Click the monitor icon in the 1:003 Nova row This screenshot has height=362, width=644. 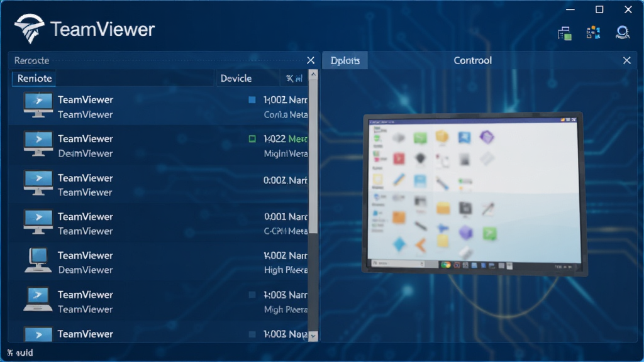pos(38,334)
